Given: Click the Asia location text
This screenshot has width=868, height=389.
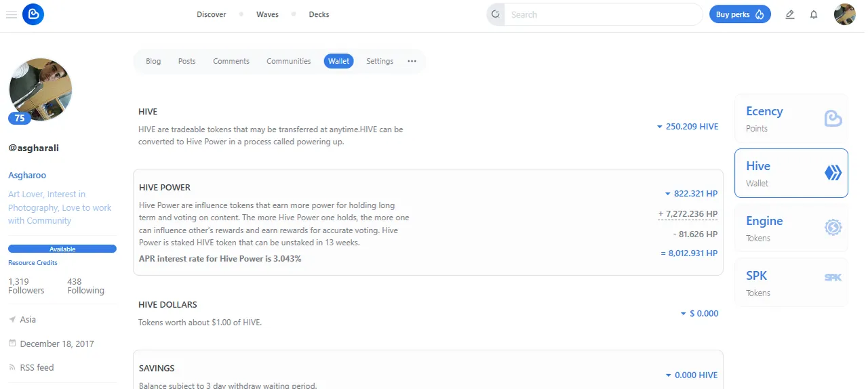Looking at the screenshot, I should point(28,319).
